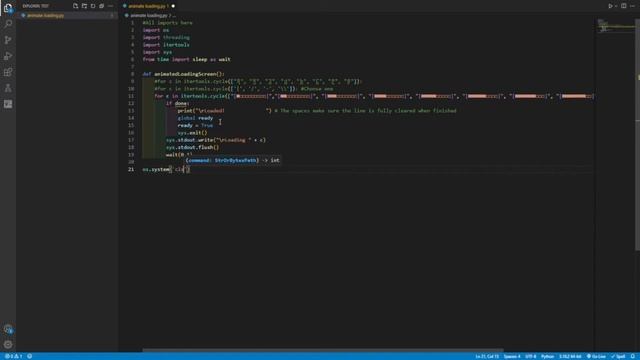640x360 pixels.
Task: Open Explorer more actions ellipsis
Action: click(x=110, y=6)
